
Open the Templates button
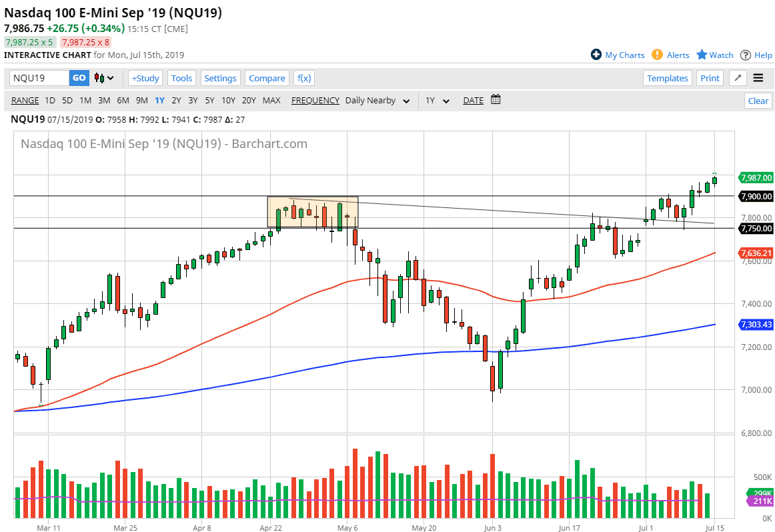[667, 78]
